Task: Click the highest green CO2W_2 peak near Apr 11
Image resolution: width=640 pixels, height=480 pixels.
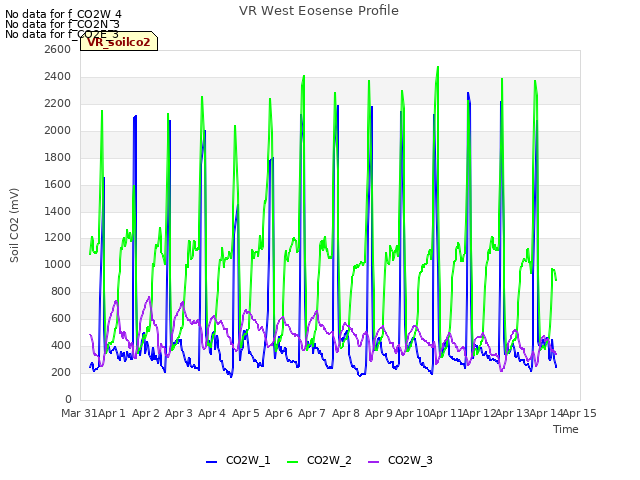Action: point(438,67)
